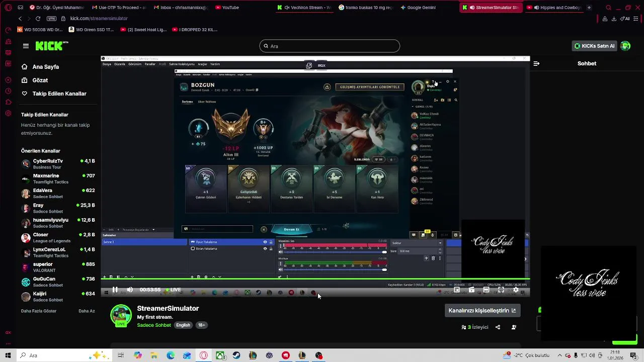644x362 pixels.
Task: Open GuGuCan recommended channel
Action: click(x=58, y=282)
